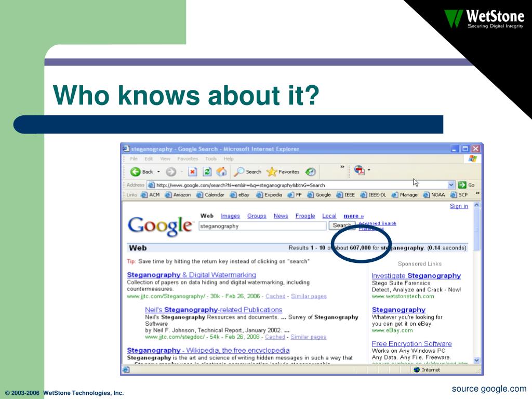Click the Google logo
The image size is (532, 399).
(x=160, y=225)
